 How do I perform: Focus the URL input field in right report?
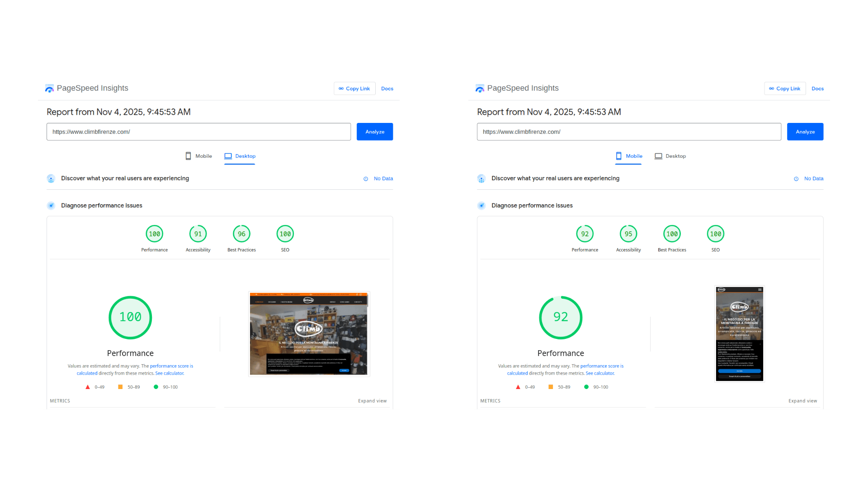628,132
